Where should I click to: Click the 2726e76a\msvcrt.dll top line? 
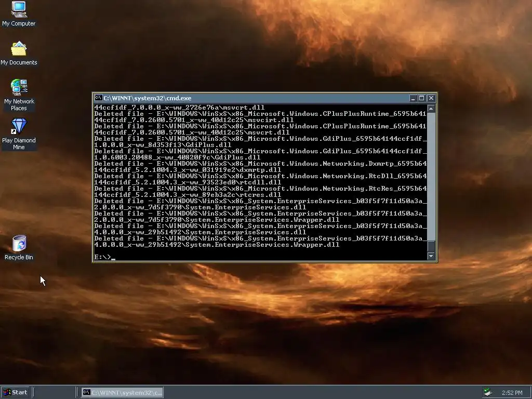[x=179, y=107]
